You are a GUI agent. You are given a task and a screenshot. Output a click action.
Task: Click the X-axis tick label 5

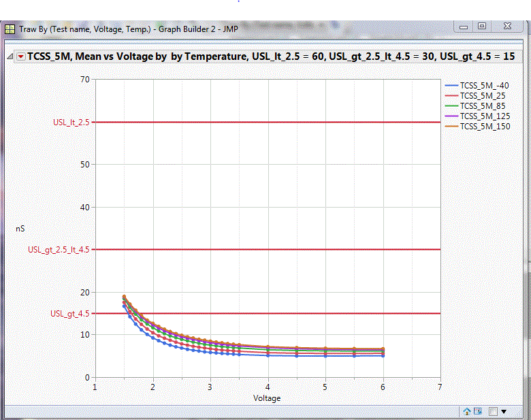click(325, 387)
